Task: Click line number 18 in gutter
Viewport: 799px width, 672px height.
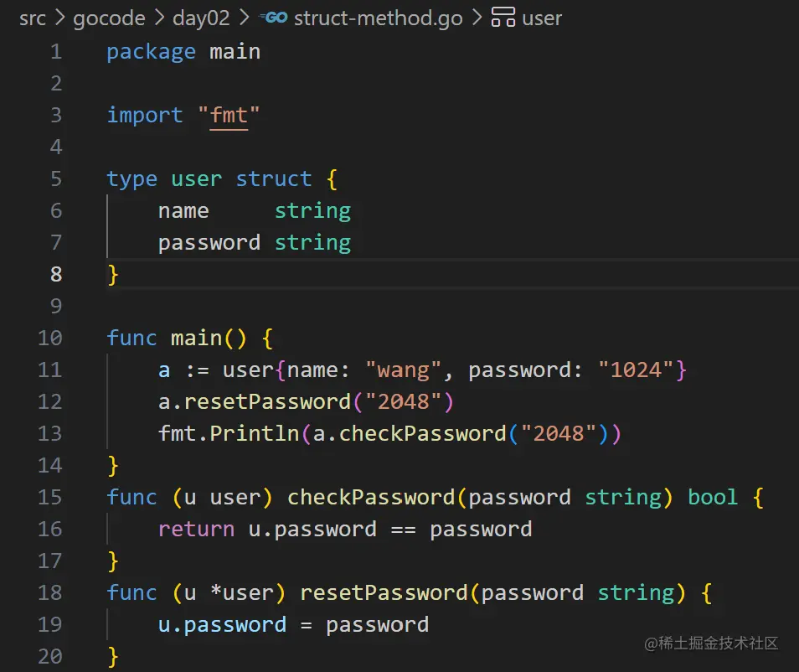Action: 50,592
